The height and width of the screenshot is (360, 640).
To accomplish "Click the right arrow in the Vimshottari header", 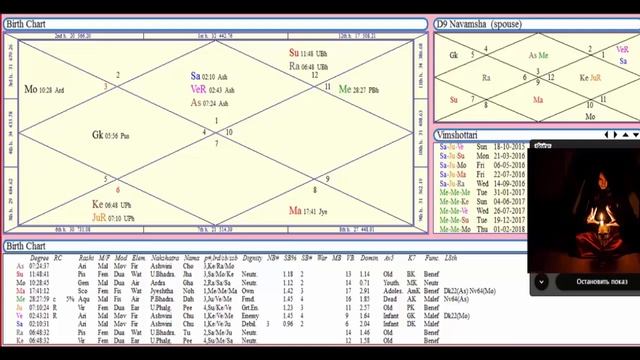I will click(x=616, y=135).
